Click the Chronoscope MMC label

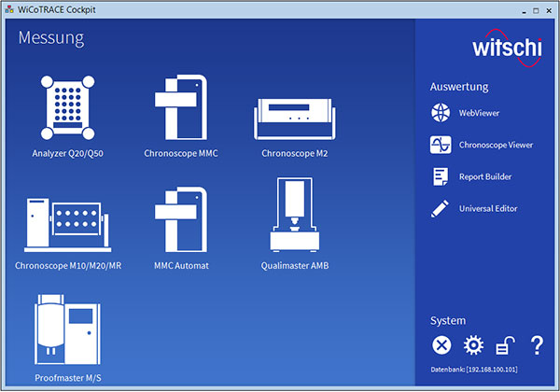click(x=181, y=153)
